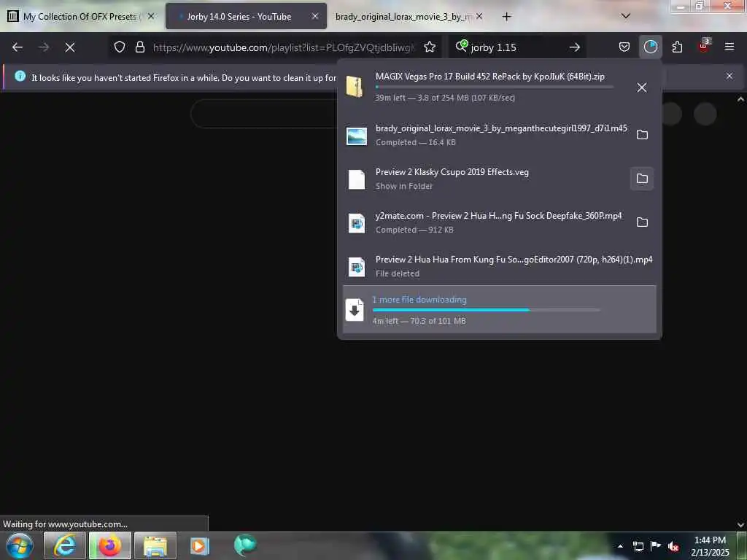747x560 pixels.
Task: Submit the search with the arrow
Action: [575, 47]
